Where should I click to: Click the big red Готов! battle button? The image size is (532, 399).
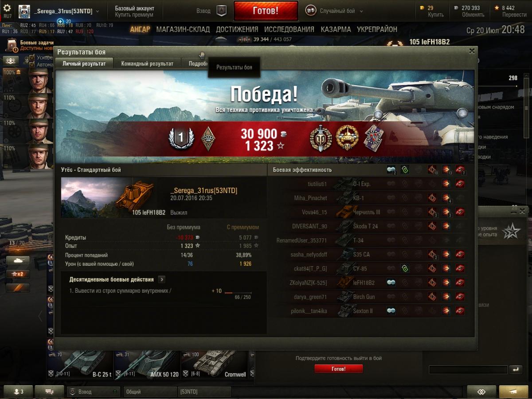[x=266, y=11]
